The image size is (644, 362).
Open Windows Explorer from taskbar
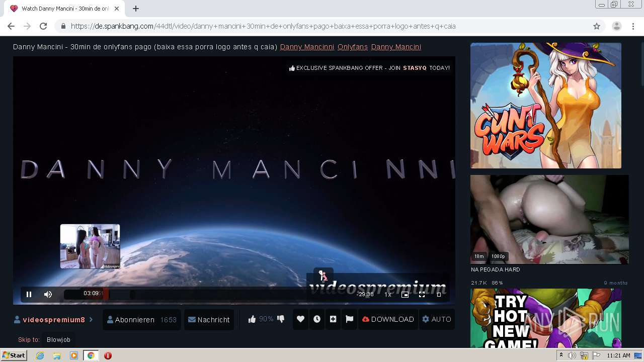(57, 355)
